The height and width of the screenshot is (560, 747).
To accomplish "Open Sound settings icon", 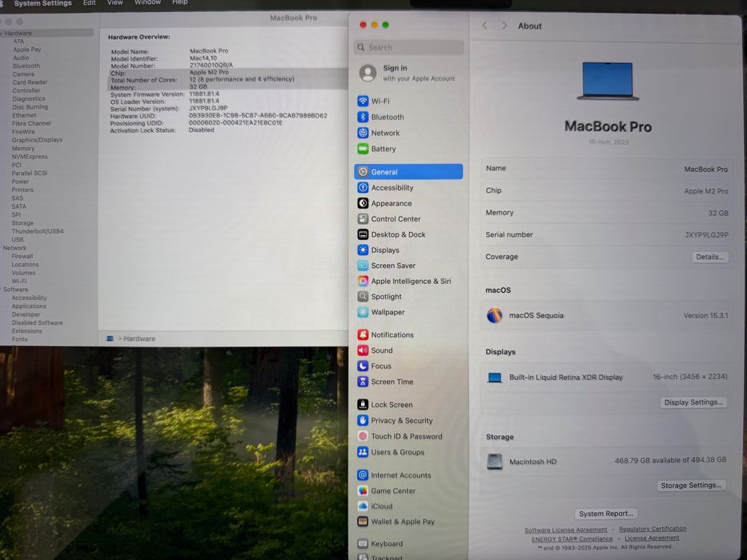I will (363, 350).
